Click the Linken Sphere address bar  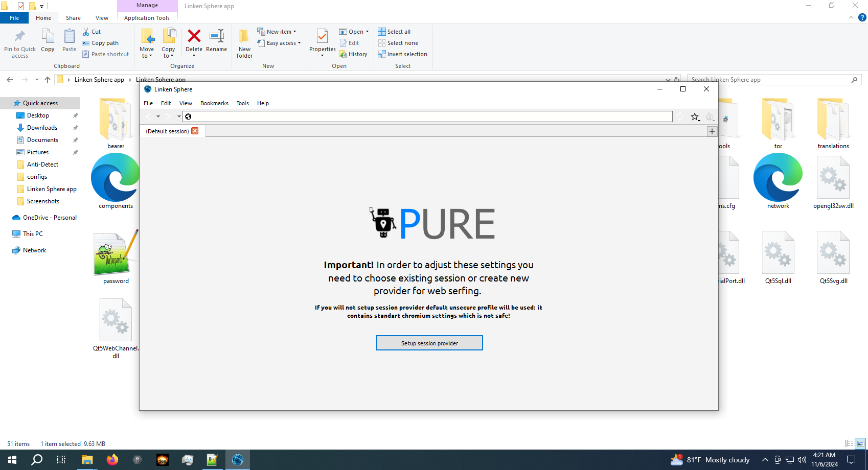pos(429,117)
